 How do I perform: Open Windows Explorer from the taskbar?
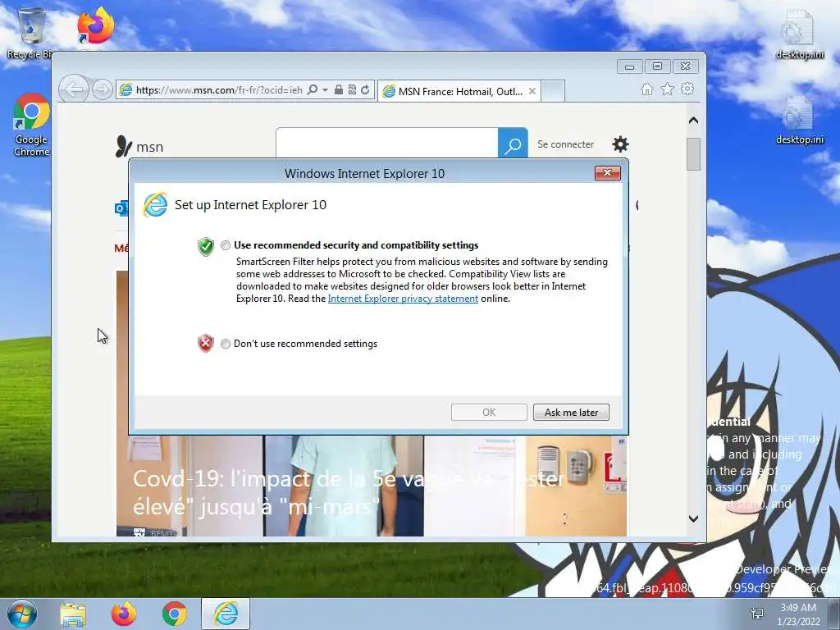coord(73,614)
